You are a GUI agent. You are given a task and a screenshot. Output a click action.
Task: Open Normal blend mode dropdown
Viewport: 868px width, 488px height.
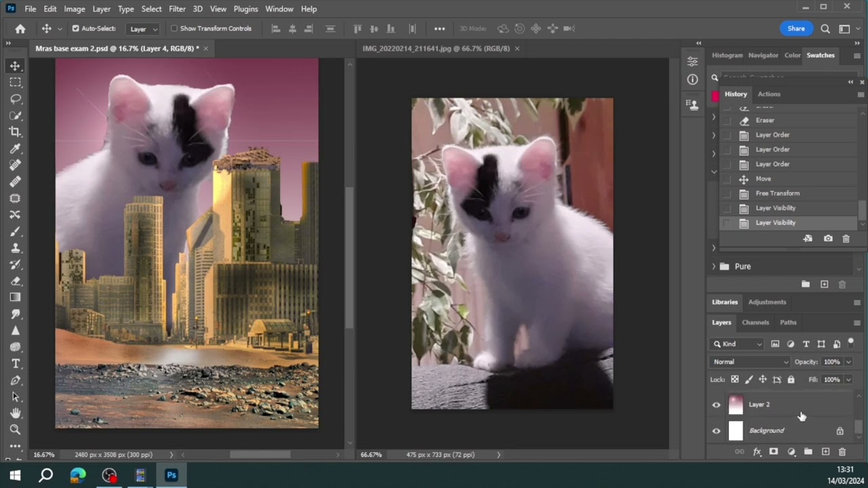[750, 362]
